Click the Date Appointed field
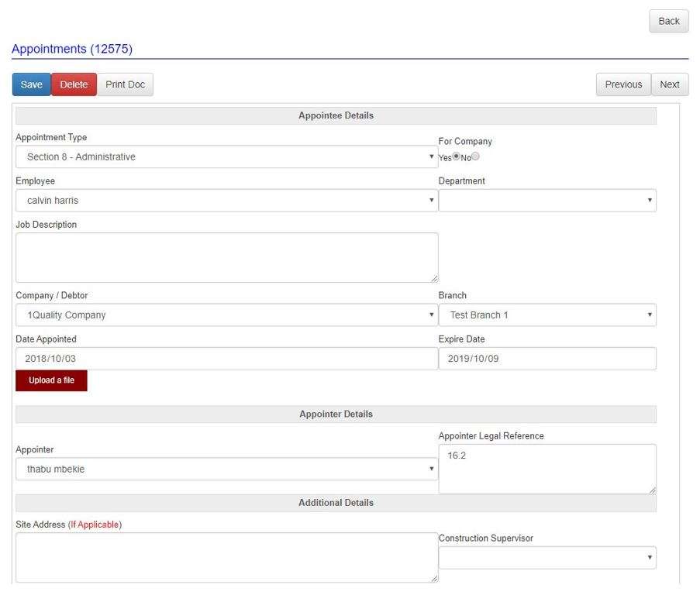 225,358
